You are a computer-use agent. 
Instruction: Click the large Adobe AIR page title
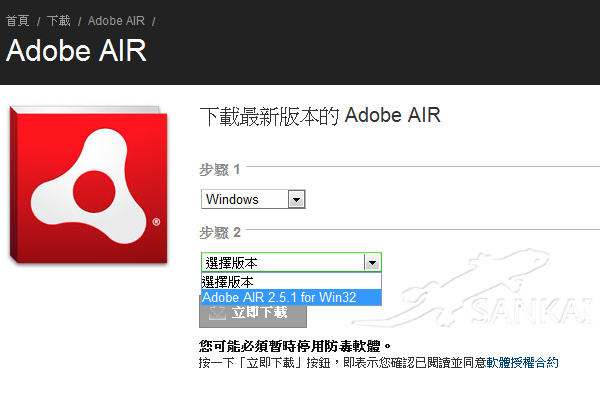point(77,51)
